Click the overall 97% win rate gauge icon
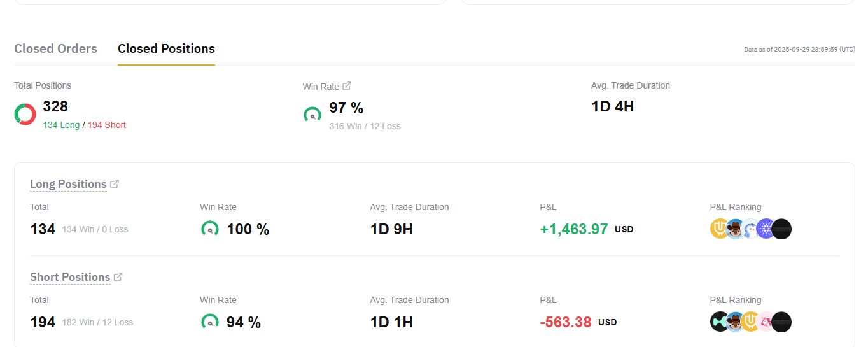Screen dimensions: 868x347 [x=312, y=115]
